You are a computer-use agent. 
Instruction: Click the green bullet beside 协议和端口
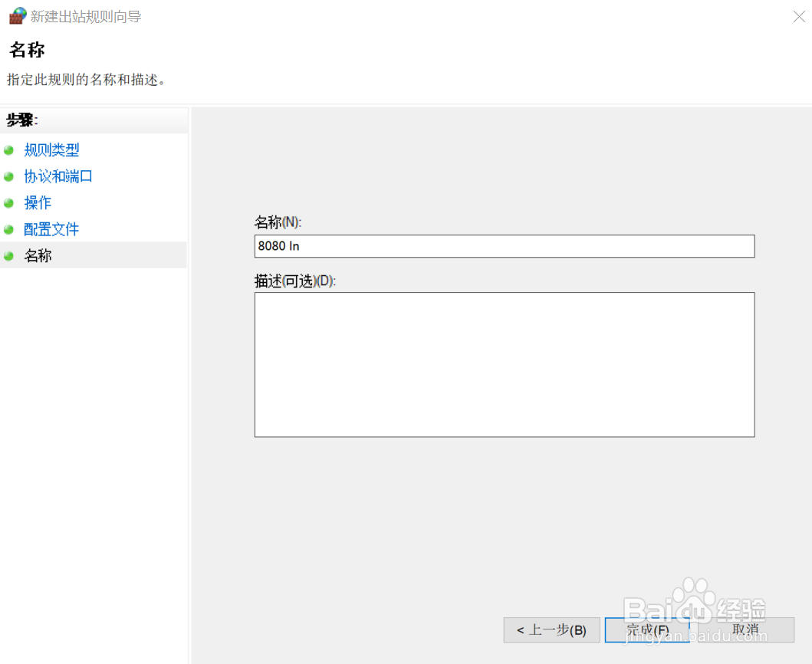pyautogui.click(x=8, y=176)
